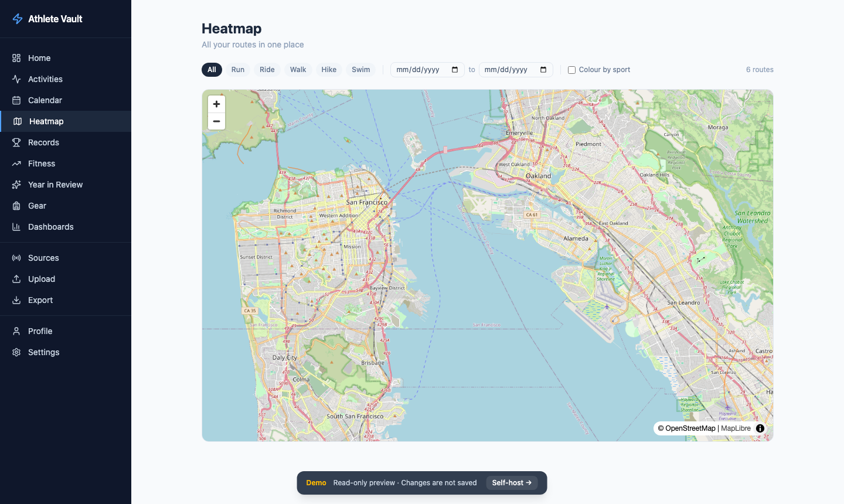
Task: Open the Calendar label in sidebar
Action: click(x=45, y=100)
